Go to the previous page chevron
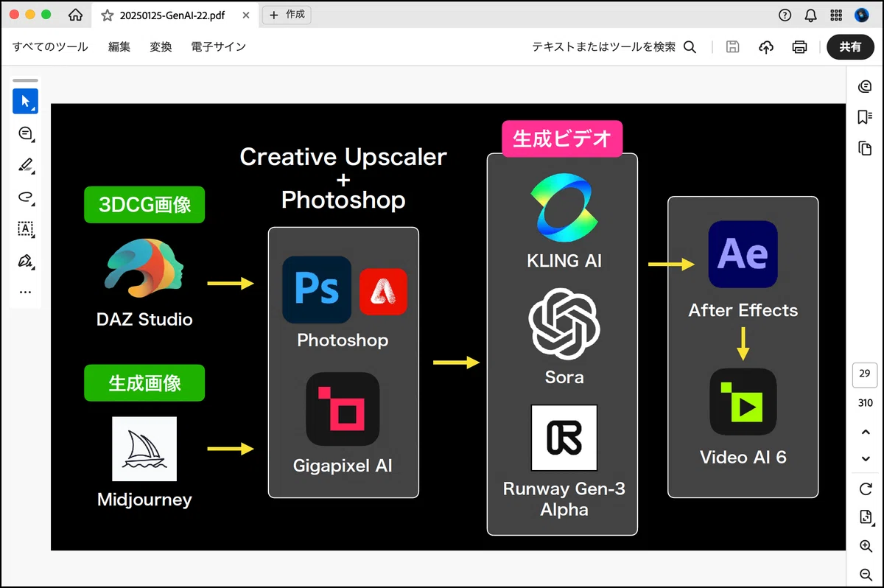The width and height of the screenshot is (884, 588). [x=866, y=432]
